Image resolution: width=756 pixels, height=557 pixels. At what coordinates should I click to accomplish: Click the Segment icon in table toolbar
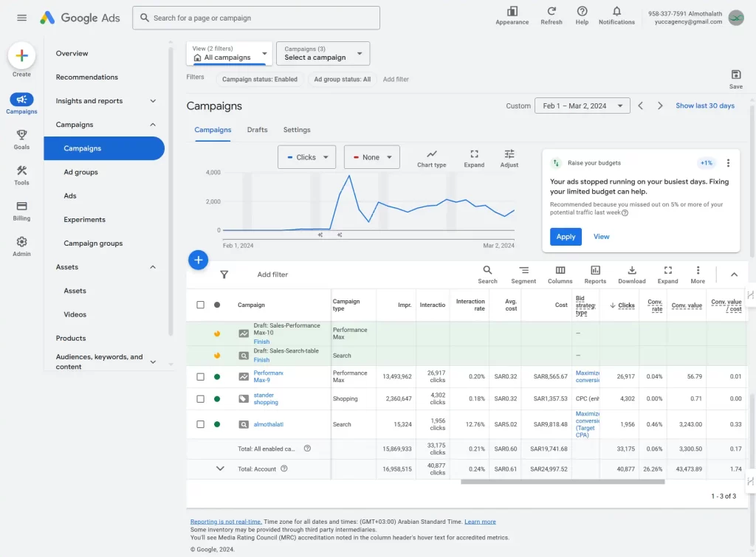pyautogui.click(x=523, y=271)
